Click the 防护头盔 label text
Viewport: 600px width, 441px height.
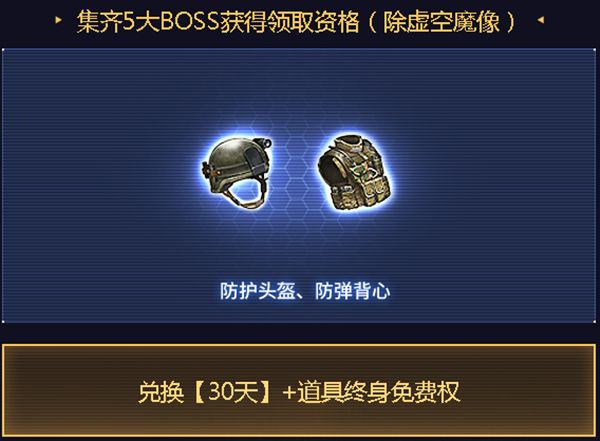258,291
